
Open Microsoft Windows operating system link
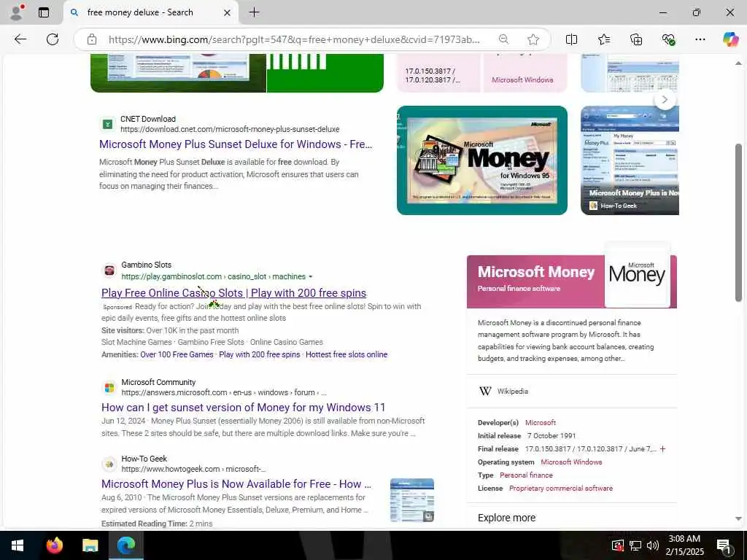point(571,462)
